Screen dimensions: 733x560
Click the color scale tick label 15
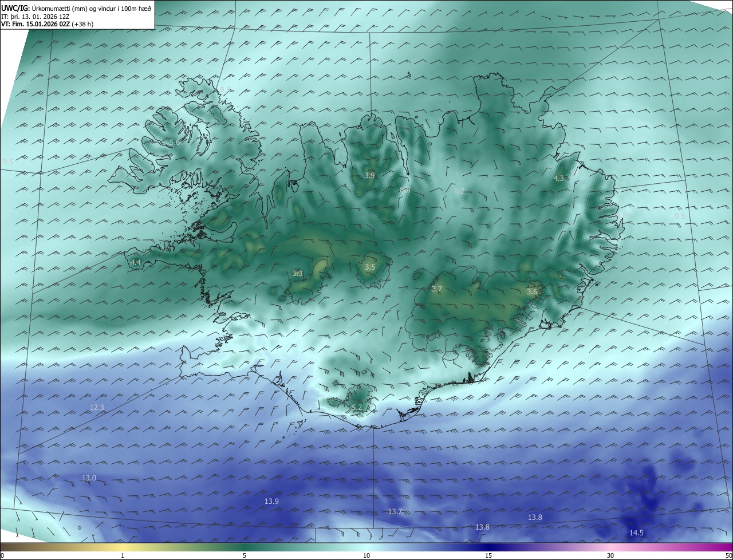point(488,555)
